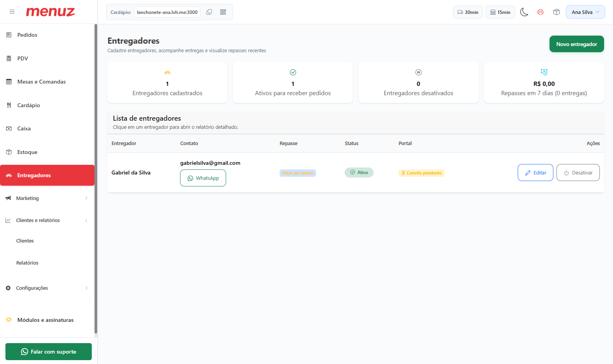Click the Entregadores motorcycle sidebar icon
613x364 pixels.
(9, 175)
